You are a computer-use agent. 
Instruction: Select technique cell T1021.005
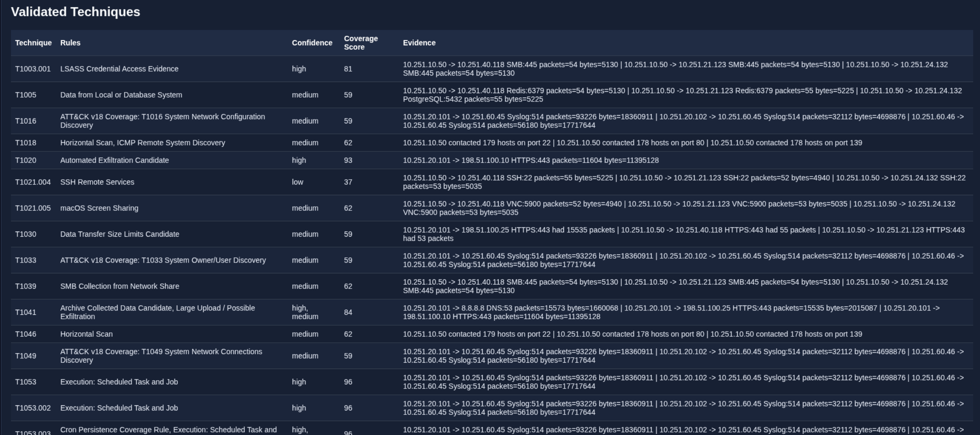[x=33, y=208]
